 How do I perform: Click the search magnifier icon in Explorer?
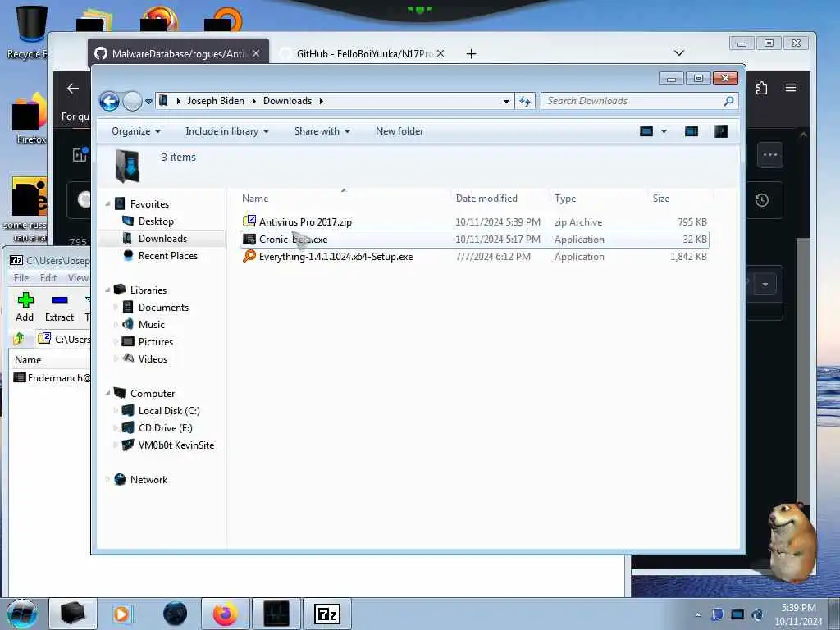click(x=728, y=101)
